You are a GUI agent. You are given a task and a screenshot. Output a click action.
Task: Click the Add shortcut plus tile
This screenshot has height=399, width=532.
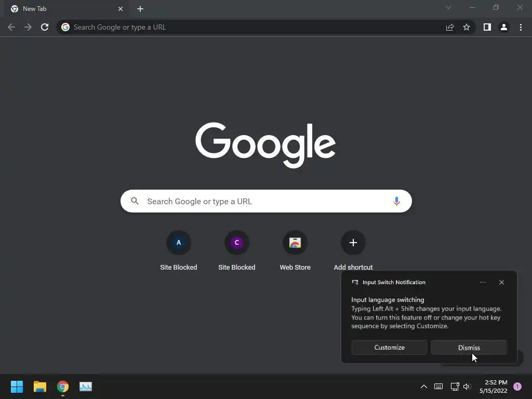(353, 243)
